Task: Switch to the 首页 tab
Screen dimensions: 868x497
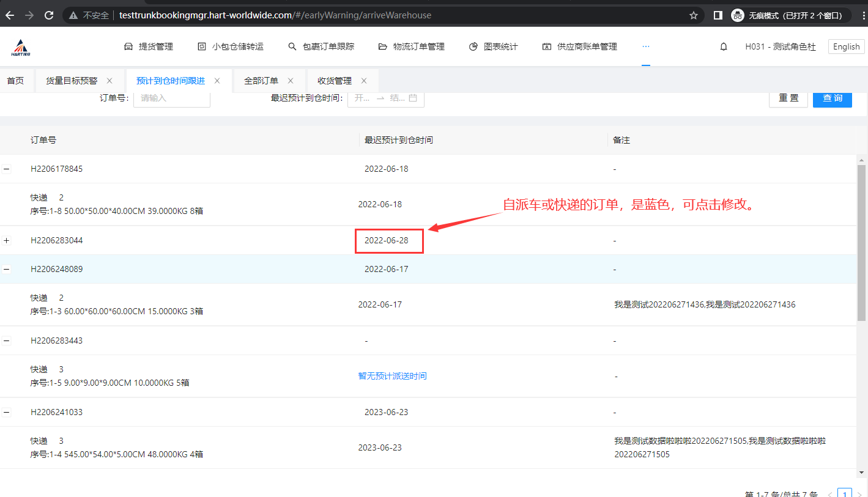Action: pos(15,81)
